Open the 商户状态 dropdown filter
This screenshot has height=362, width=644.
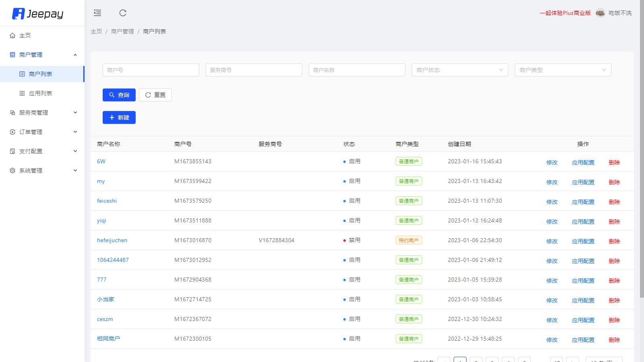[460, 70]
